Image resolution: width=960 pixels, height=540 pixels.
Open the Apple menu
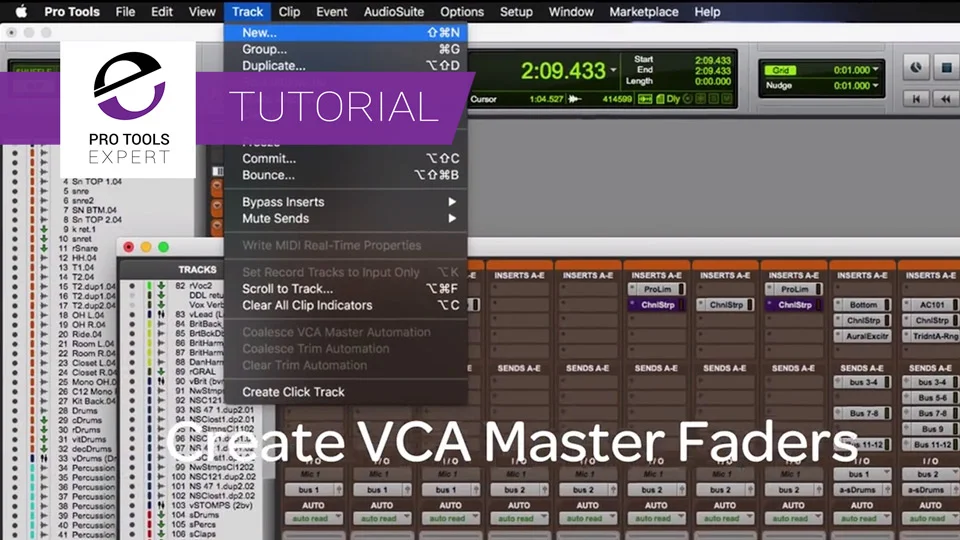click(21, 12)
